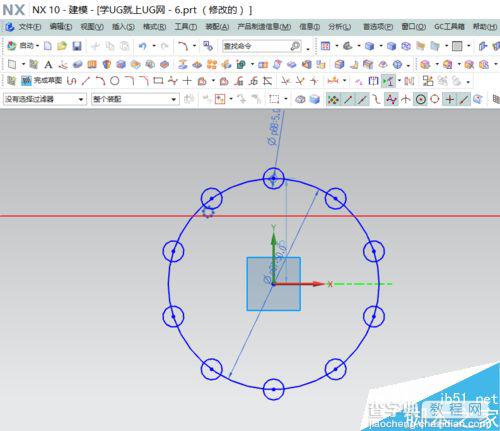Open the View (视图) menu

coord(92,27)
